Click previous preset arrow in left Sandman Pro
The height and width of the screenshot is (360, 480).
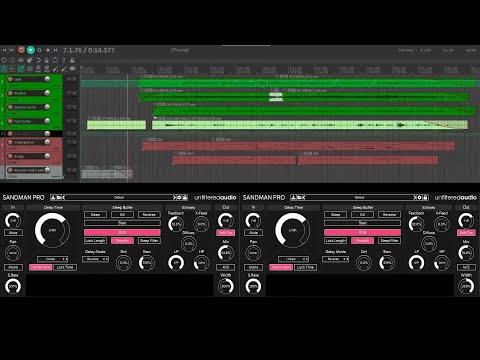point(63,197)
